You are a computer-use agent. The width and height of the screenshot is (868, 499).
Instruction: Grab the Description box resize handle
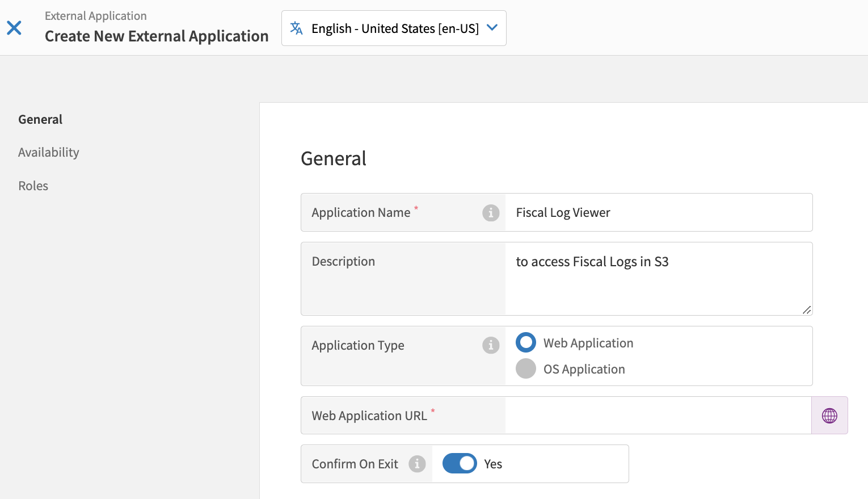coord(806,309)
